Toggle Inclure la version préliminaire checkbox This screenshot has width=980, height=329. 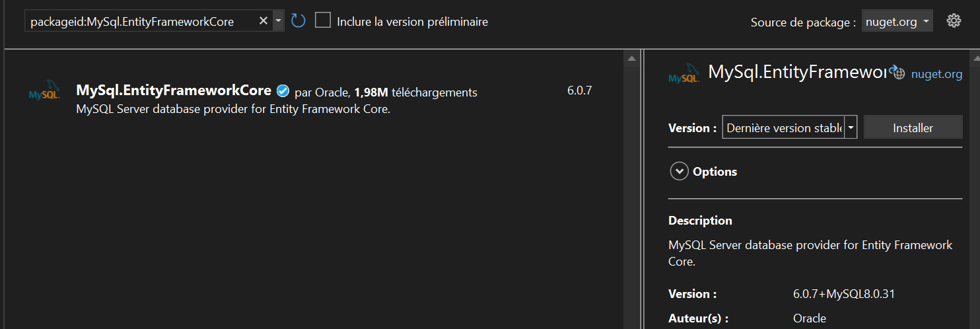pos(323,20)
